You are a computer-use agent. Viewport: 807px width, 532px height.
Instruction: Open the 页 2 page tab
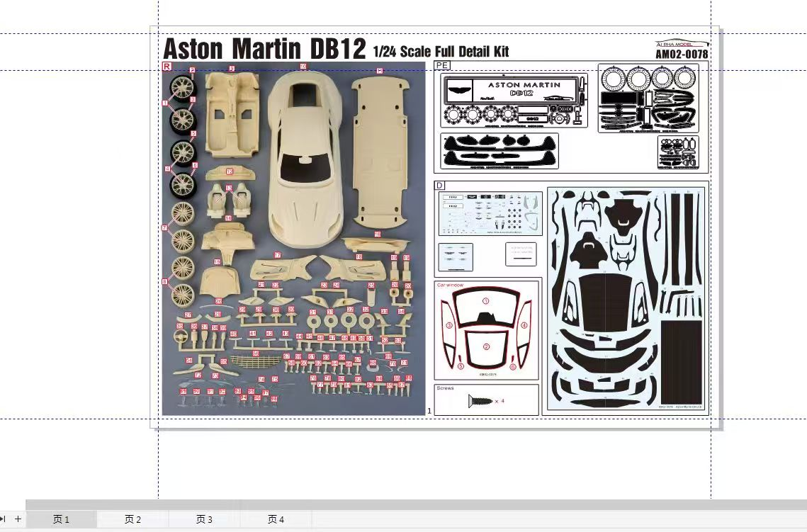132,519
